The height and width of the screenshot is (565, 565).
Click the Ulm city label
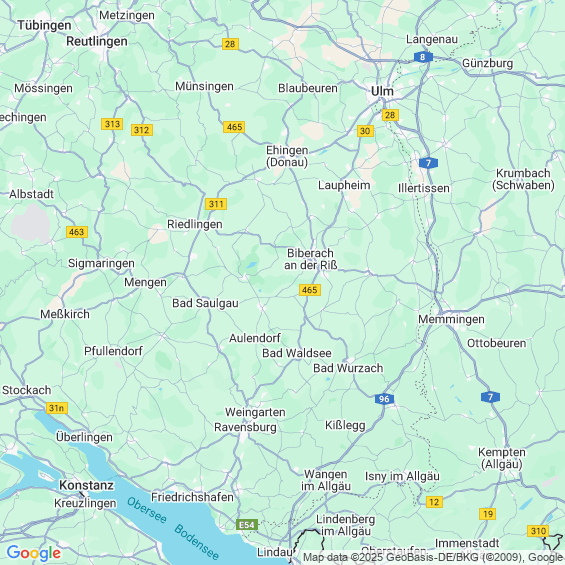pyautogui.click(x=382, y=92)
